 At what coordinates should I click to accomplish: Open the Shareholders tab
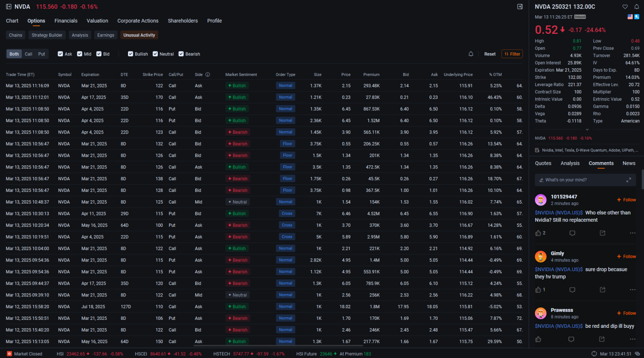183,21
